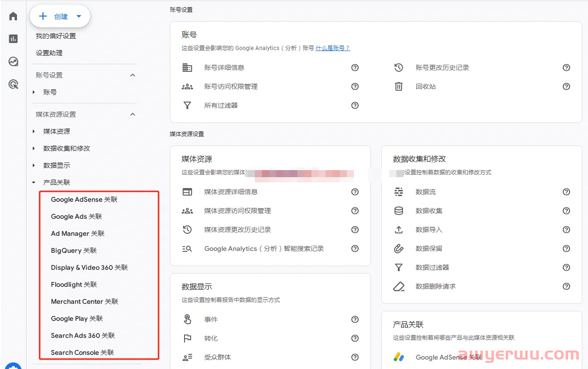Screen dimensions: 588x369
Task: Select Search Ads 360 关联 in sidebar
Action: coord(83,335)
